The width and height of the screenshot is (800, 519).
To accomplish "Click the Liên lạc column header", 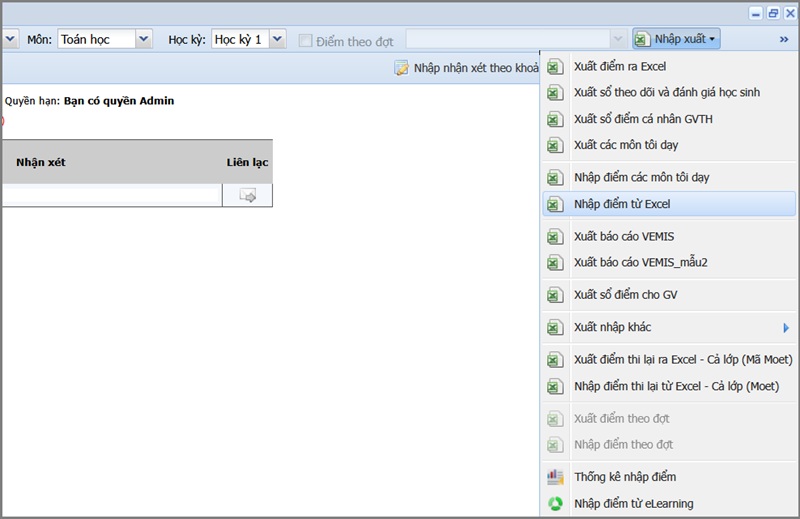I will (247, 162).
